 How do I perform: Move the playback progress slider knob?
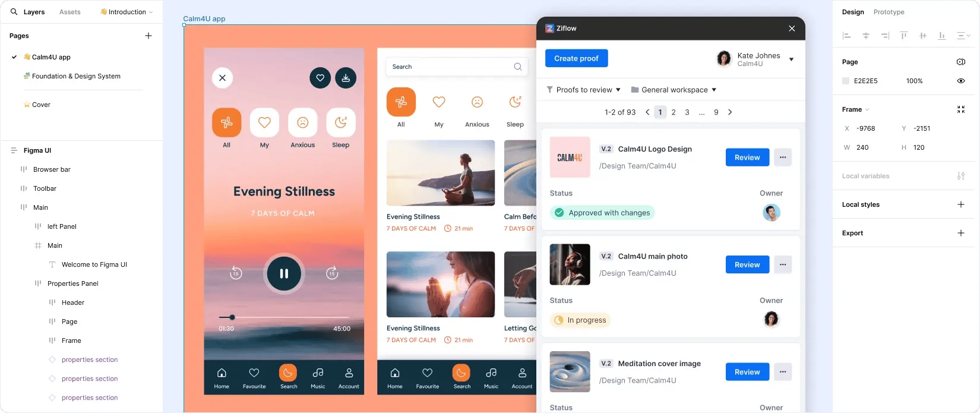(232, 317)
